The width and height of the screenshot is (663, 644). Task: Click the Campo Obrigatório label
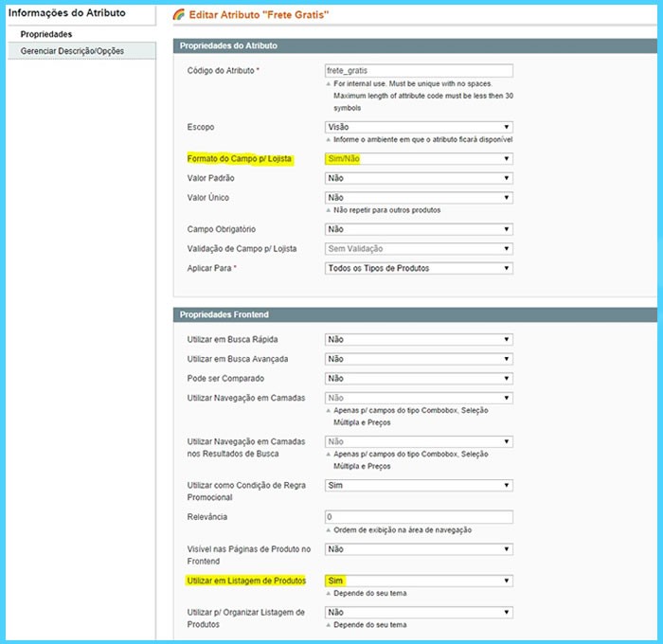221,229
